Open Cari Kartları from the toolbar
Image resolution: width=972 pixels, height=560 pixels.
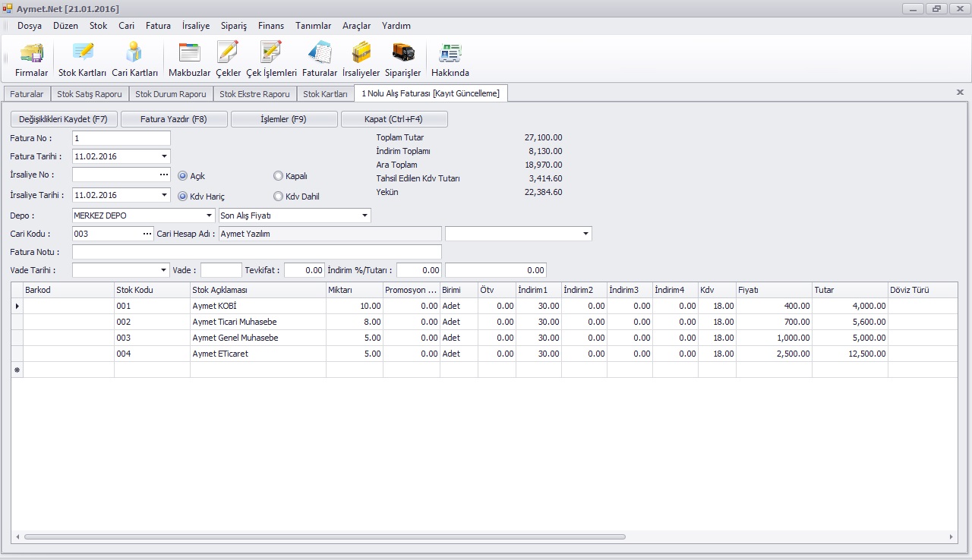point(134,59)
